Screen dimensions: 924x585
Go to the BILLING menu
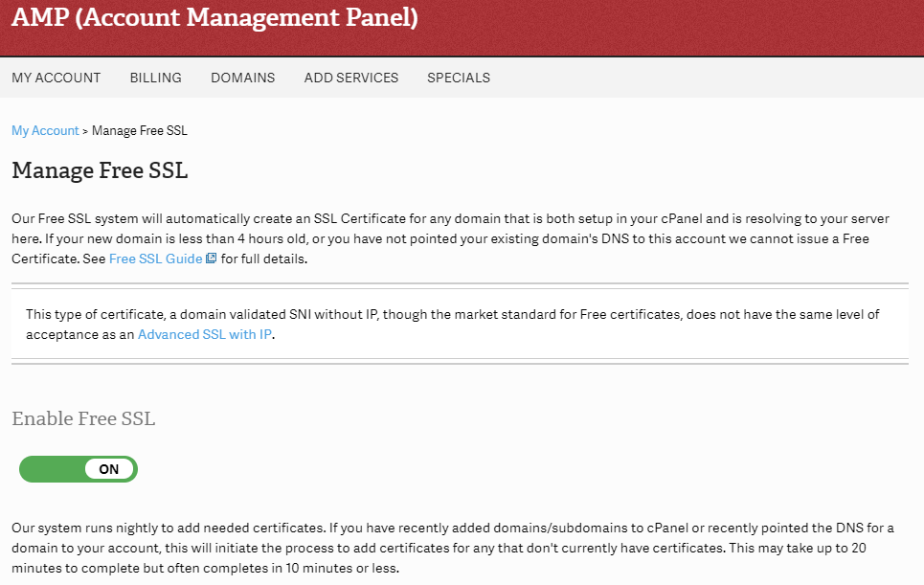[156, 78]
